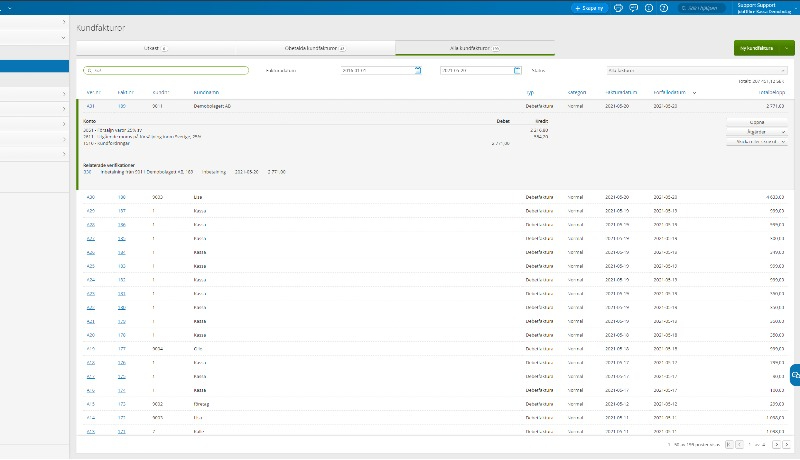
Task: Sort by the 'Ver.nr' column header
Action: coord(93,92)
